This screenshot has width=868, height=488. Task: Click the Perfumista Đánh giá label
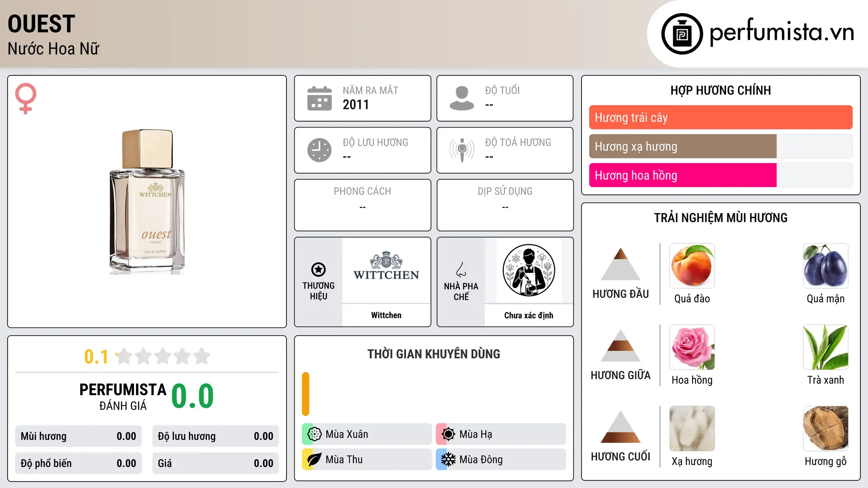point(123,396)
